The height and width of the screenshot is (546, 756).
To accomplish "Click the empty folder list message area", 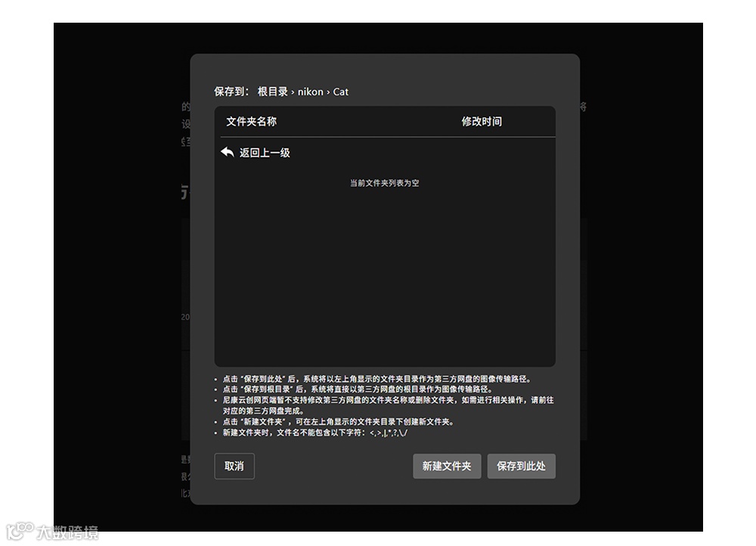I will point(385,183).
